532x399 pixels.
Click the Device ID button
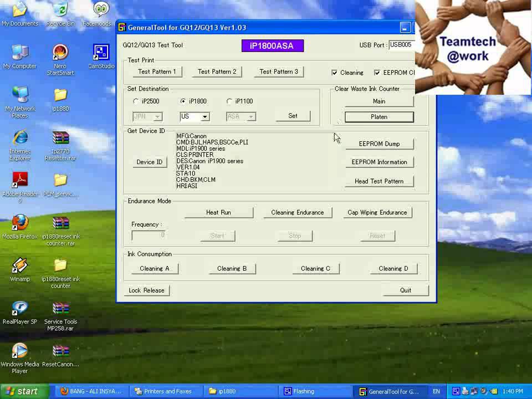(149, 162)
